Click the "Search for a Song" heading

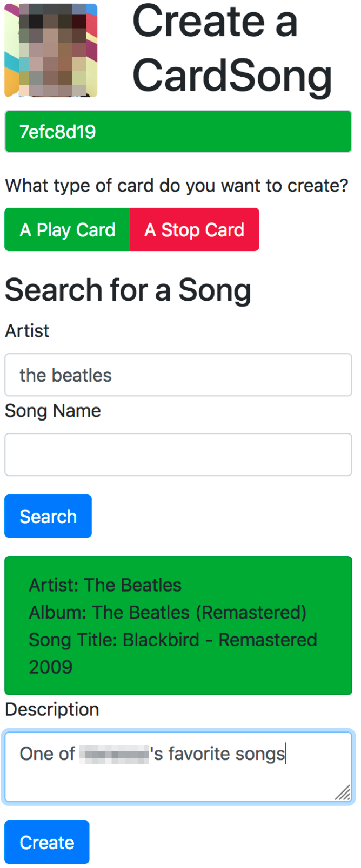click(128, 290)
